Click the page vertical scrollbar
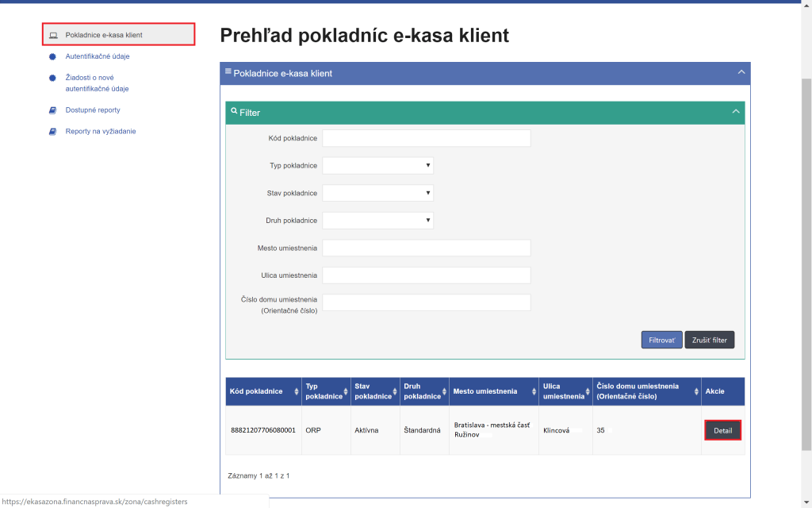The height and width of the screenshot is (508, 812). coord(806,264)
